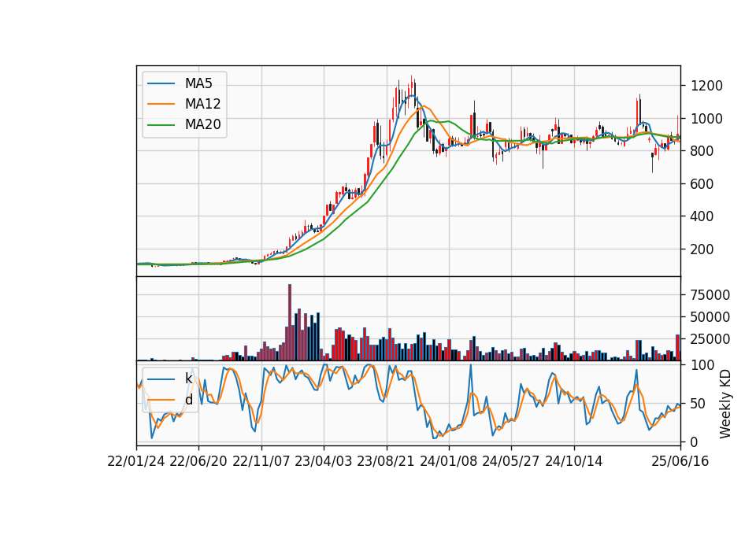Image resolution: width=756 pixels, height=543 pixels.
Task: Click the MA12 legend label
Action: [x=202, y=104]
